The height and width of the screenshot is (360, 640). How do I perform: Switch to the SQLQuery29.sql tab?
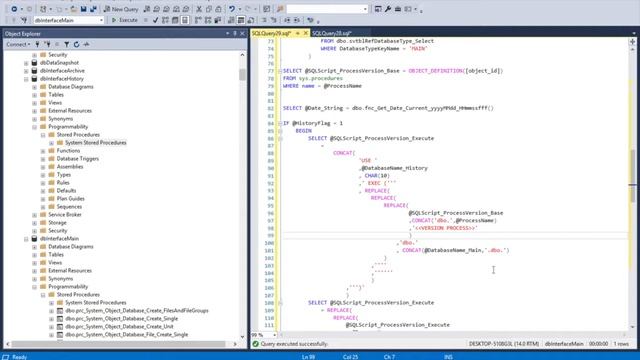pos(272,33)
